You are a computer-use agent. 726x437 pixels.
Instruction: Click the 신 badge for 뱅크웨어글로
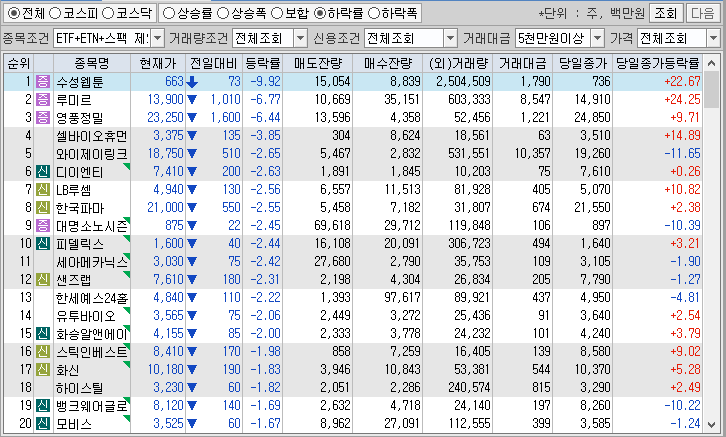coord(43,406)
